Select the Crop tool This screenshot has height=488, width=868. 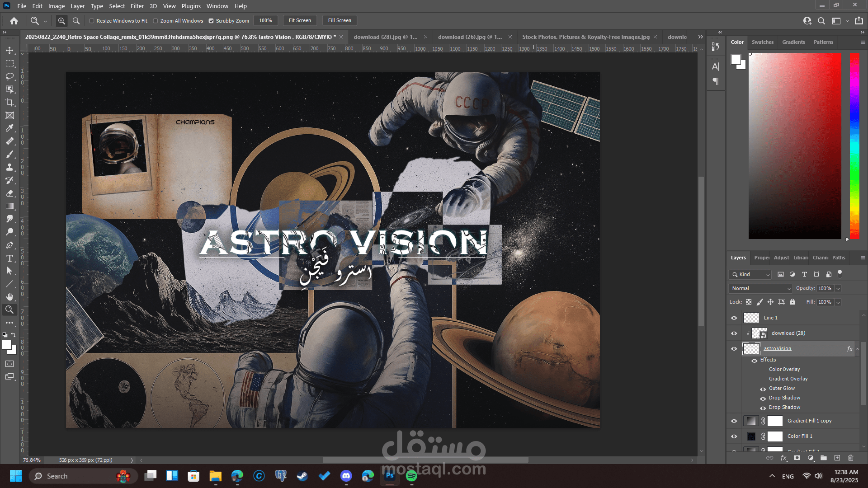pyautogui.click(x=9, y=102)
